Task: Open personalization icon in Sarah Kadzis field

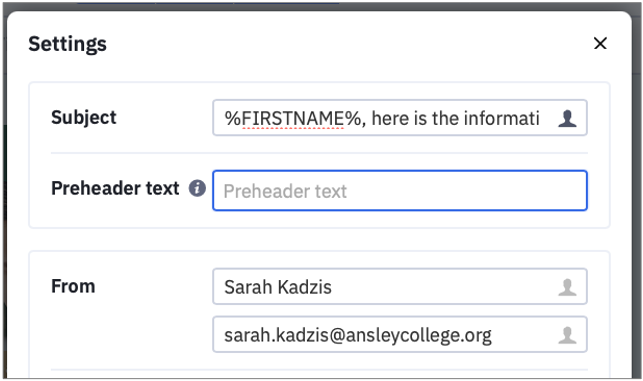Action: click(568, 287)
